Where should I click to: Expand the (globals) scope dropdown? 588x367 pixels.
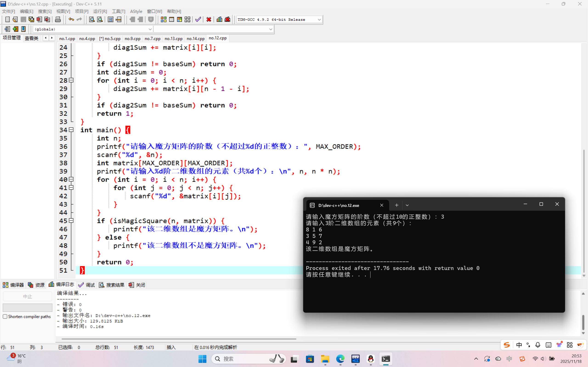150,29
